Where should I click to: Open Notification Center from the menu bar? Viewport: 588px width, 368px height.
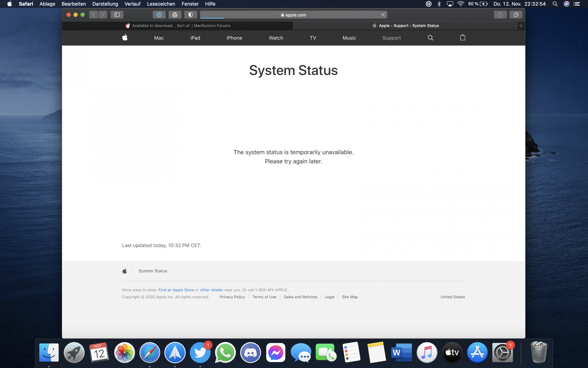coord(577,4)
